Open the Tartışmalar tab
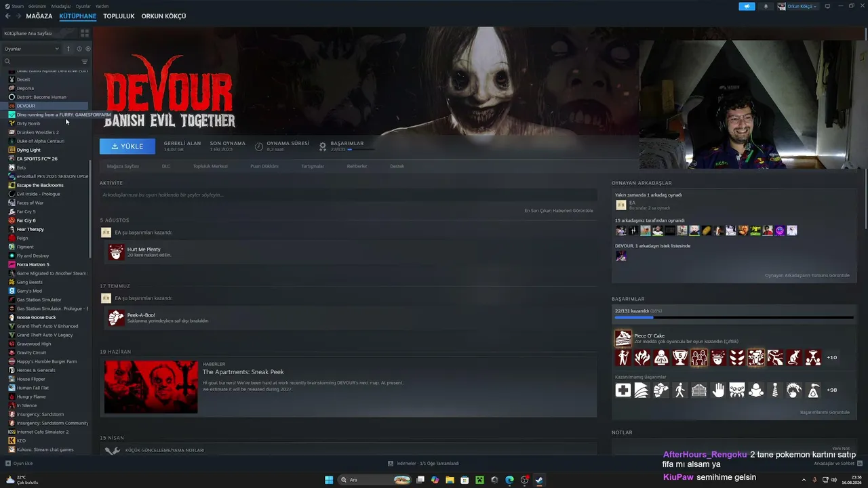The height and width of the screenshot is (488, 868). coord(313,166)
